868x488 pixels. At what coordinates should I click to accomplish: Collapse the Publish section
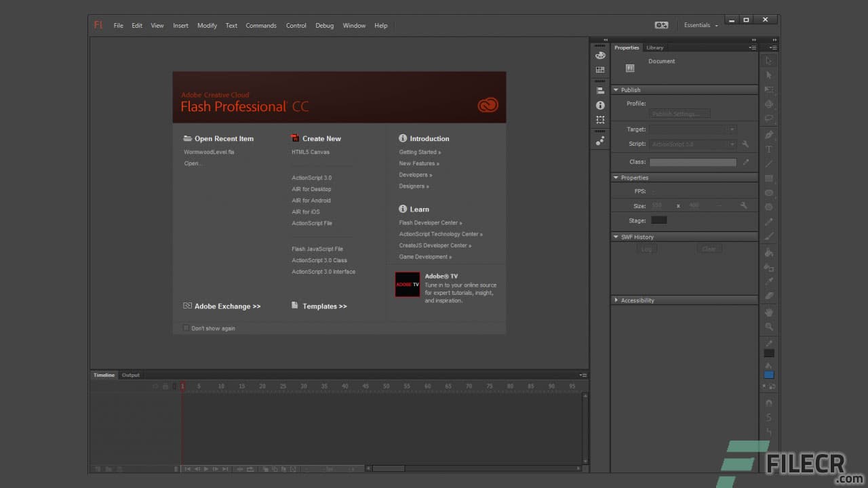(x=617, y=89)
